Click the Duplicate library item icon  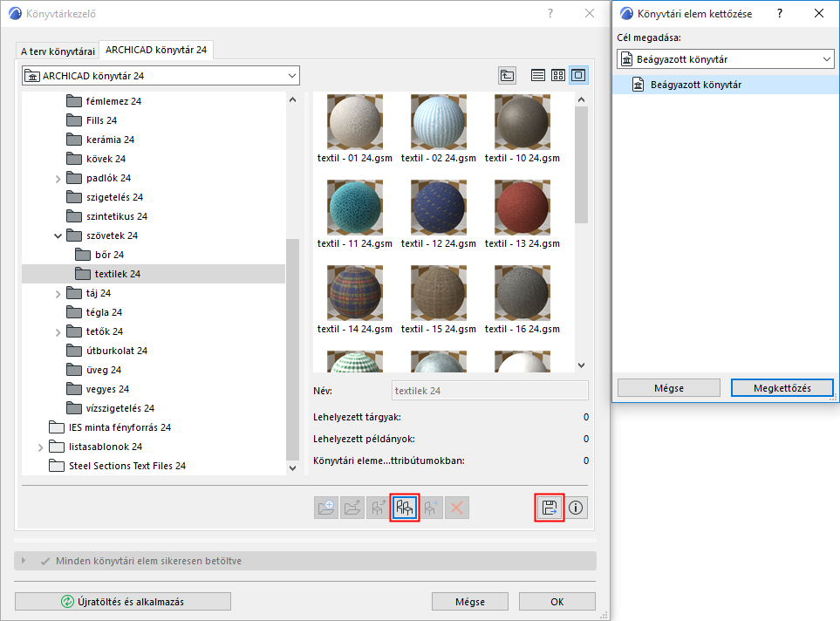tap(405, 508)
